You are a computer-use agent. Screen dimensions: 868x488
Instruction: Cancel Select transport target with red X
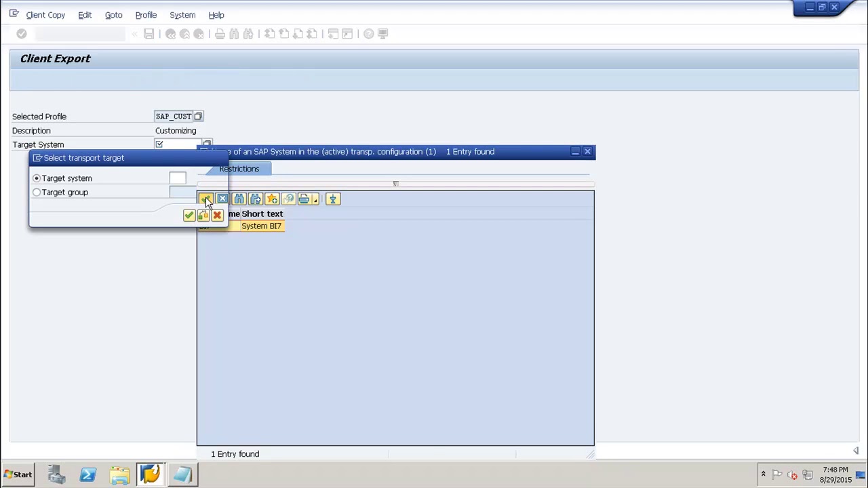(x=217, y=215)
